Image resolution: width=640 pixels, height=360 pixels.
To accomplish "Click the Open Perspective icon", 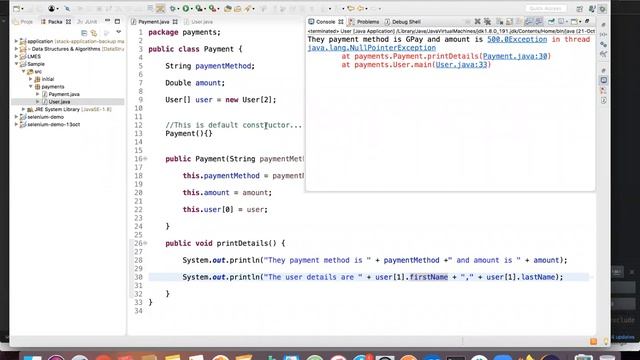I will pyautogui.click(x=579, y=9).
